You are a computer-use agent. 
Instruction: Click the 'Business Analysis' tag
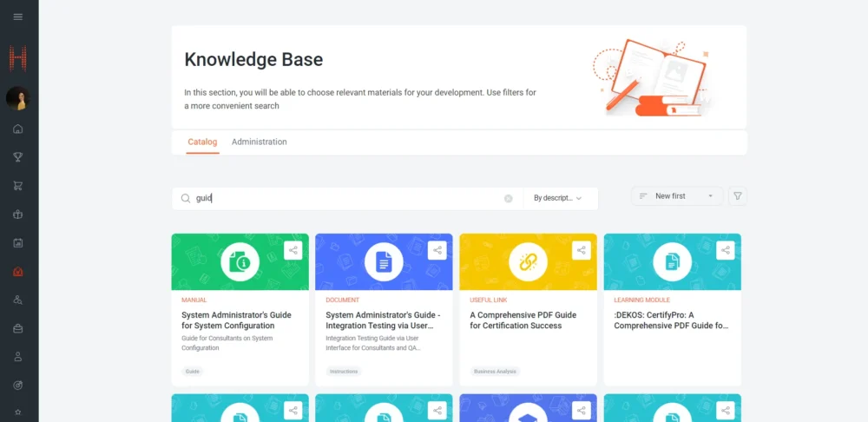pyautogui.click(x=495, y=372)
